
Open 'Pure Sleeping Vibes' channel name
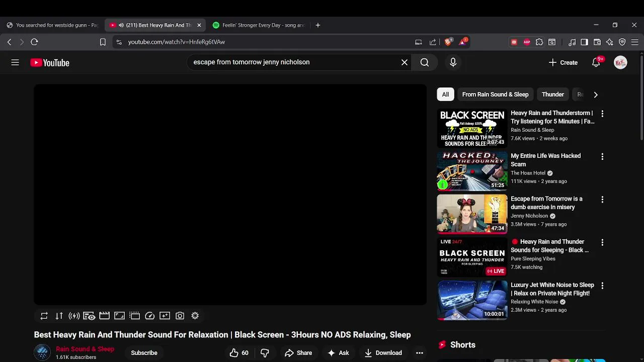[x=533, y=259]
